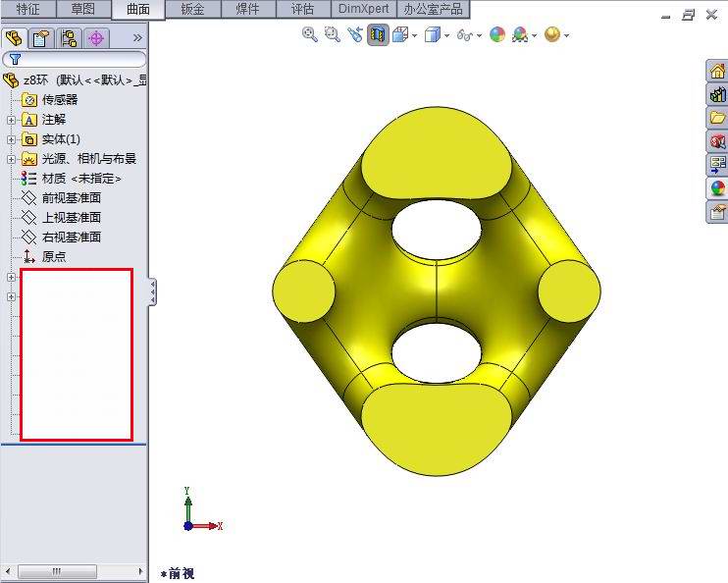Open View Orientation dropdown arrow

[414, 35]
